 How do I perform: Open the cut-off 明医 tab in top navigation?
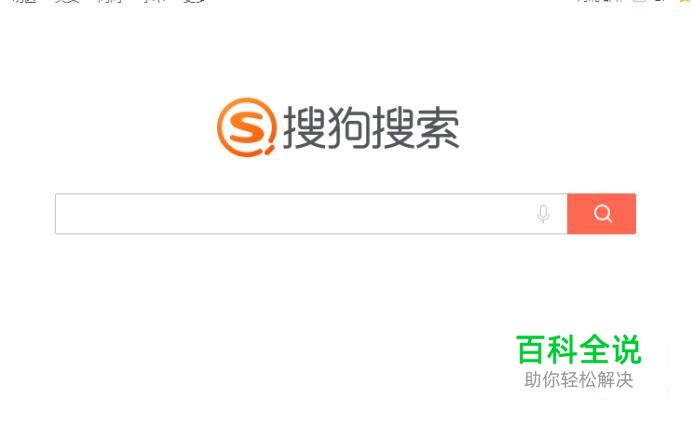click(x=24, y=1)
